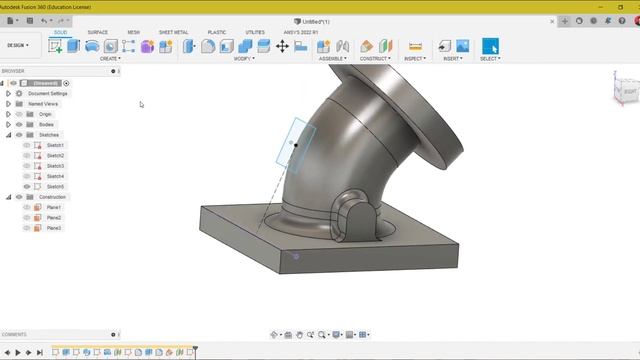
Task: Open the Create dropdown menu
Action: [110, 59]
